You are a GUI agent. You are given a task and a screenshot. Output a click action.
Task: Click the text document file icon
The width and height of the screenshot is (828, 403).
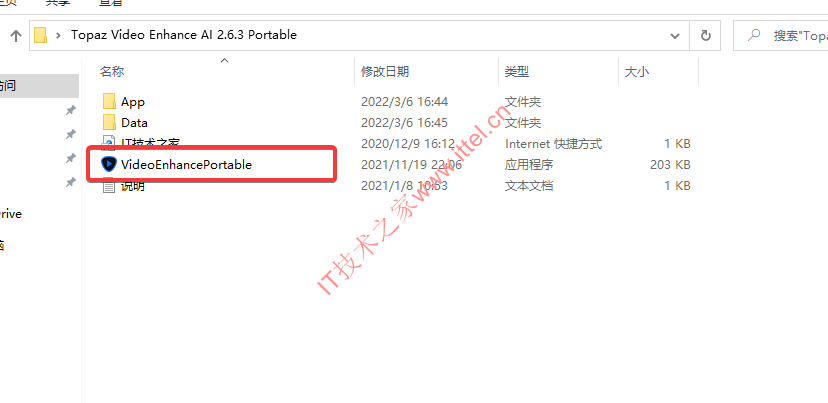(109, 186)
